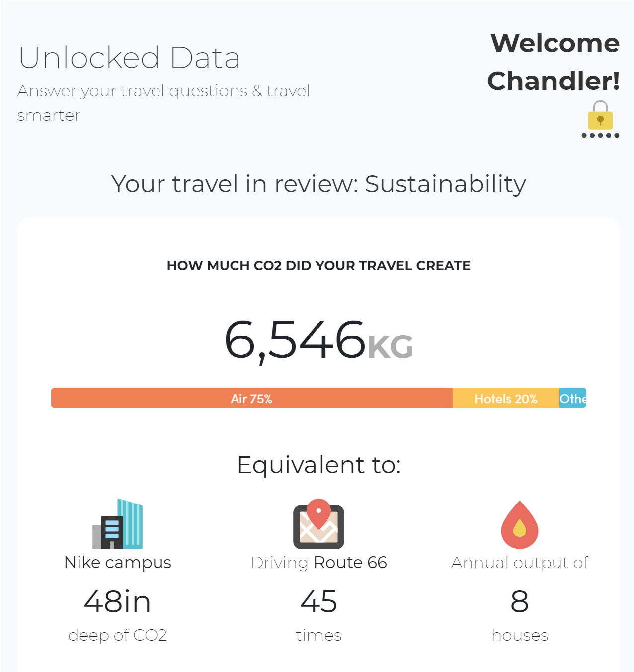Click the Annual output of label
Image resolution: width=634 pixels, height=672 pixels.
pyautogui.click(x=520, y=563)
